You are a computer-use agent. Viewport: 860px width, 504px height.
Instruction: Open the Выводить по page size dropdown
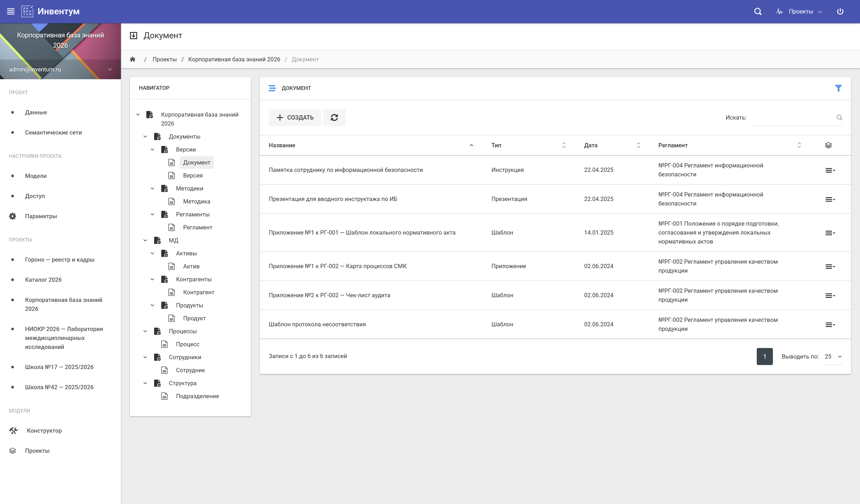point(833,356)
